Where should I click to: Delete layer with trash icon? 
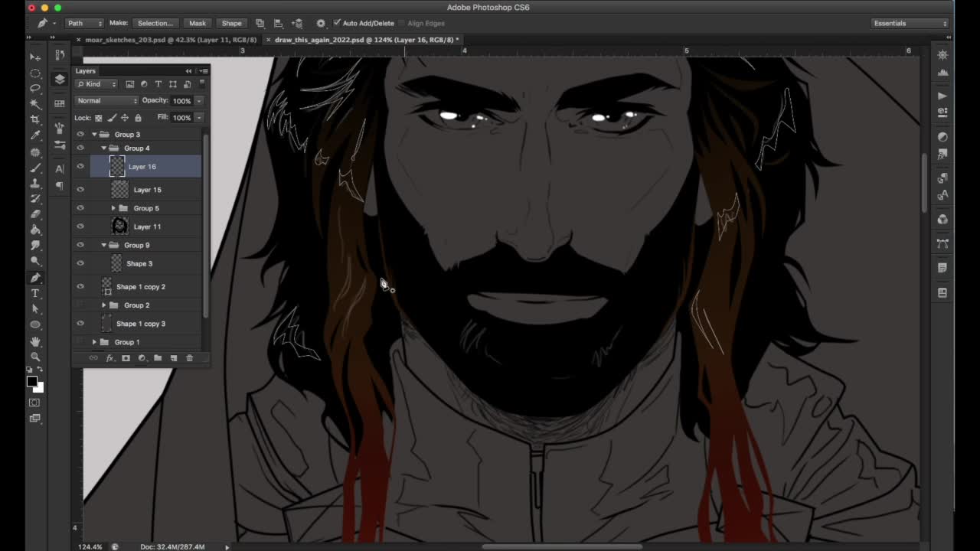(189, 358)
